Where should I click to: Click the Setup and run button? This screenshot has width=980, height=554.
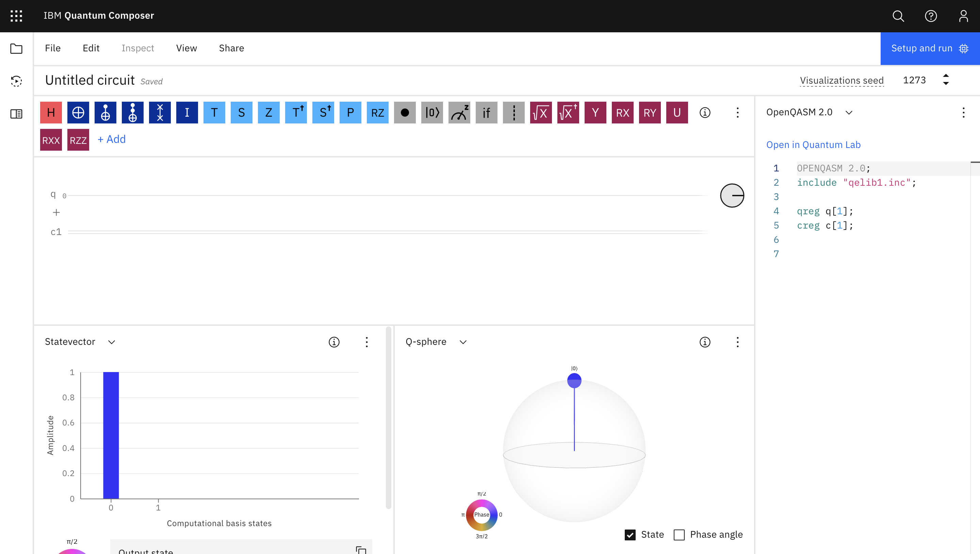click(x=929, y=48)
